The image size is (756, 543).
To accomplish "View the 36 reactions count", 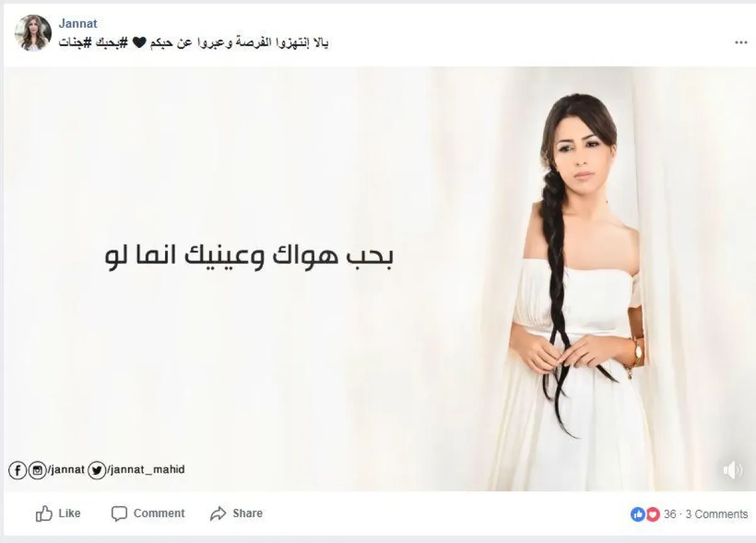I will [x=670, y=514].
